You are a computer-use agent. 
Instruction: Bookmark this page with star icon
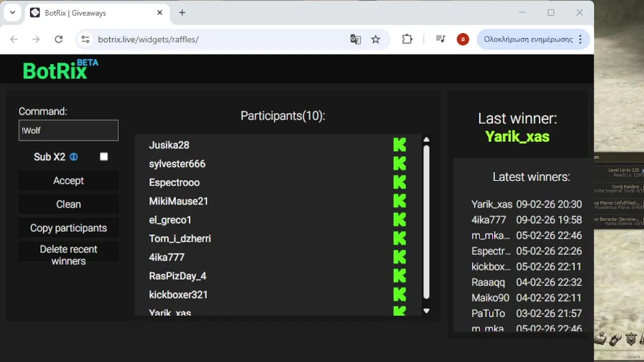point(376,39)
